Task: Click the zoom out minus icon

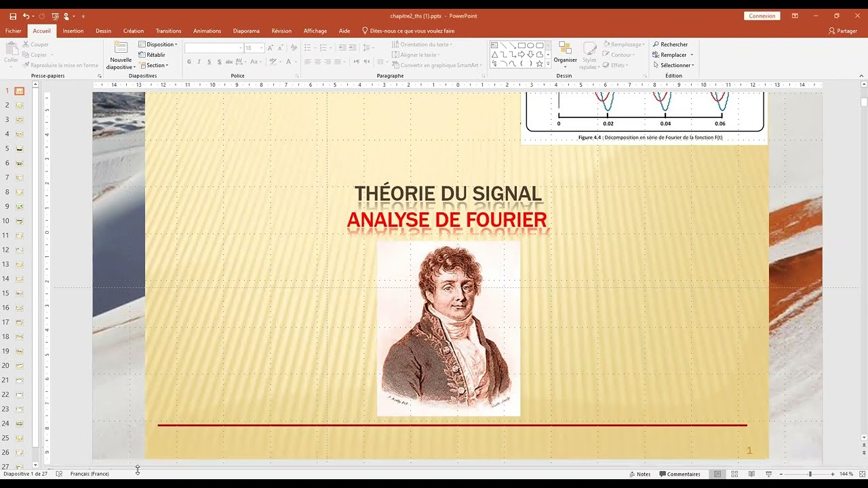Action: tap(781, 474)
